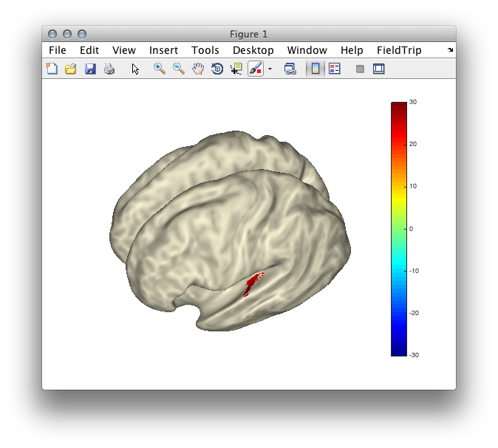498x448 pixels.
Task: Toggle the Brush/Select Data tool
Action: (x=256, y=69)
